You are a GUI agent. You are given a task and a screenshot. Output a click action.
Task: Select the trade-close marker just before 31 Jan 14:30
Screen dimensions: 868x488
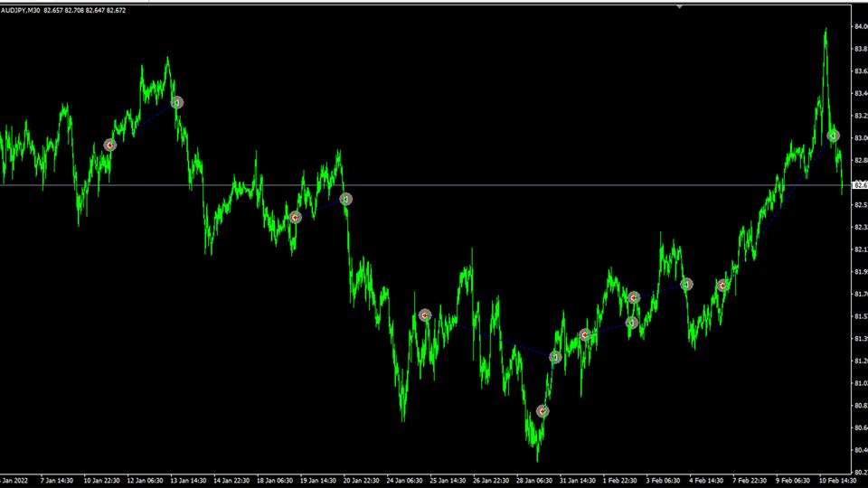pyautogui.click(x=555, y=358)
